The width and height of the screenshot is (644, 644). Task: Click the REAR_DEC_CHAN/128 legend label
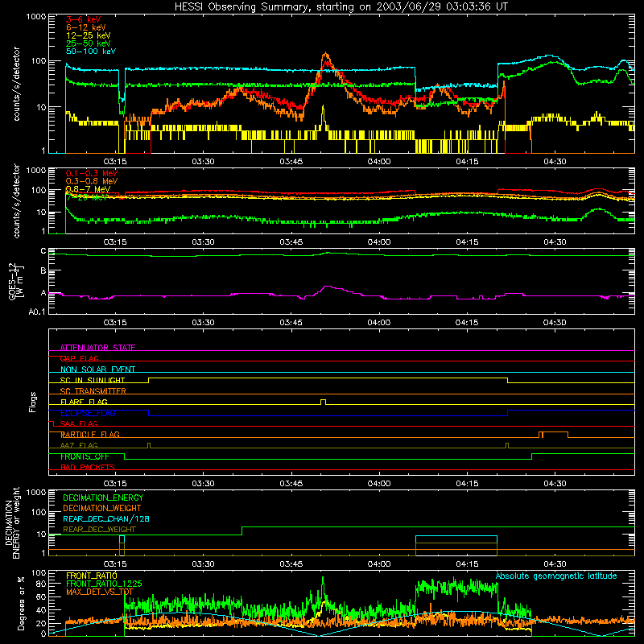106,518
